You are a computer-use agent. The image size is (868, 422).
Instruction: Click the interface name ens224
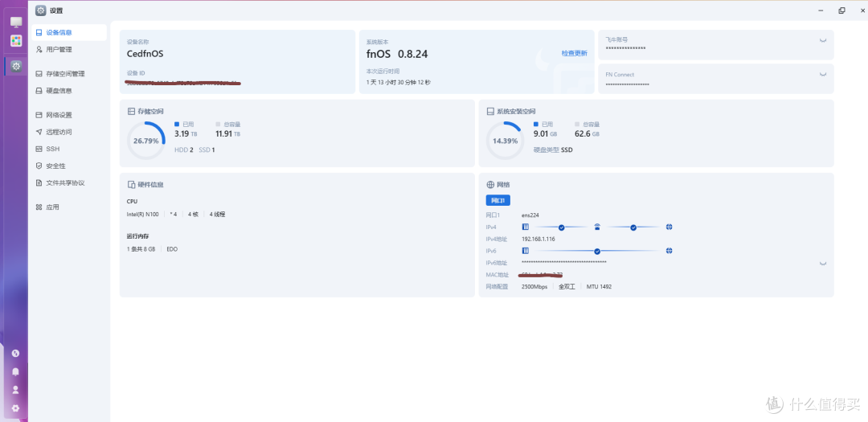pos(530,215)
